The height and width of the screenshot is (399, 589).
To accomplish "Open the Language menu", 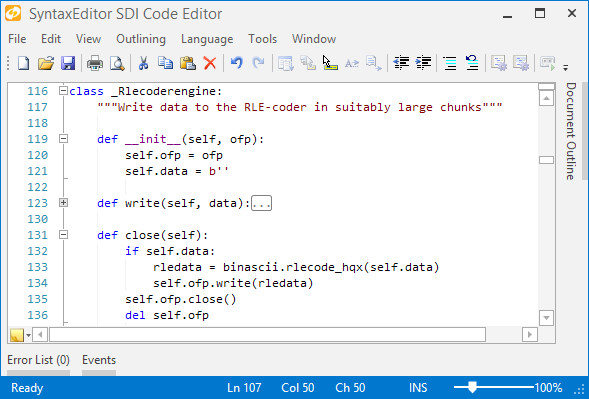I will (207, 39).
